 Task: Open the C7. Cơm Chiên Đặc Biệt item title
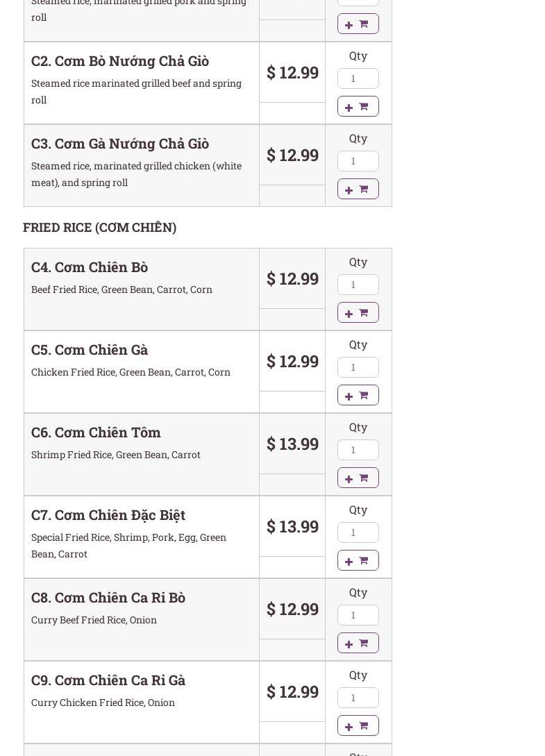pyautogui.click(x=108, y=515)
